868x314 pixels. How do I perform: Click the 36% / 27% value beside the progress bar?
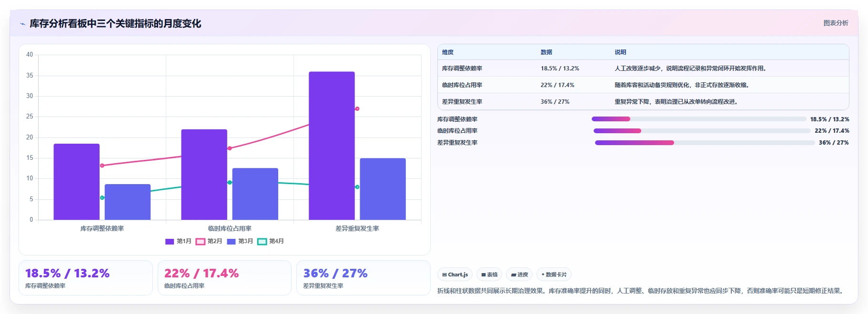834,143
